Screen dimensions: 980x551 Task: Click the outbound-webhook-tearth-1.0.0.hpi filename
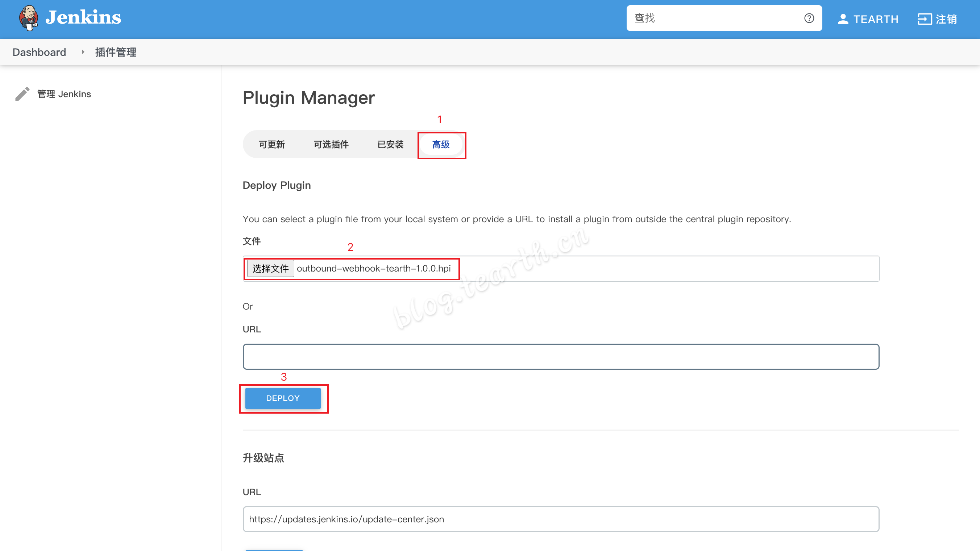[x=374, y=269]
